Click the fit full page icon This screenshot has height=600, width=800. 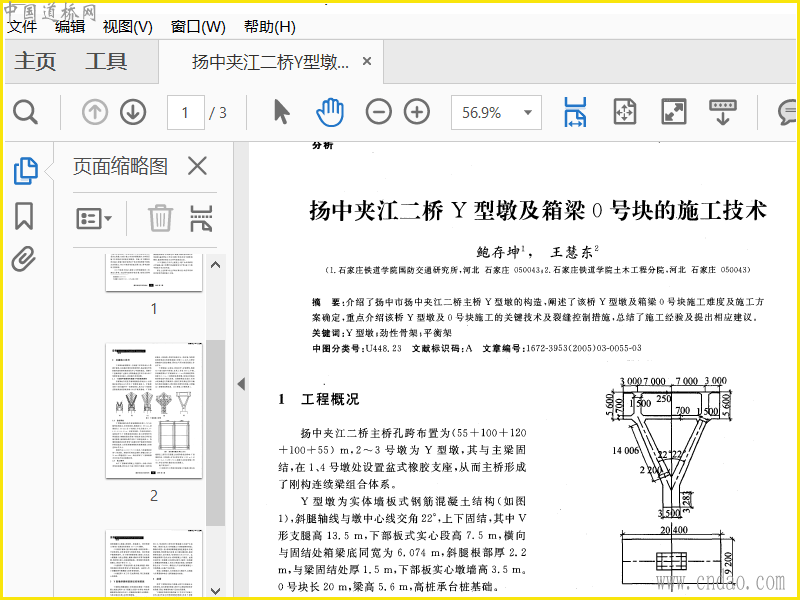624,112
